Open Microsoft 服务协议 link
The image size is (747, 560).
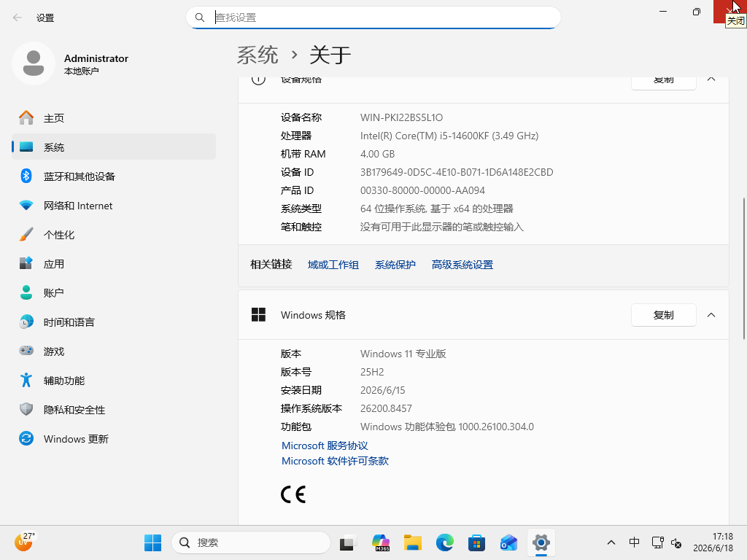tap(325, 446)
